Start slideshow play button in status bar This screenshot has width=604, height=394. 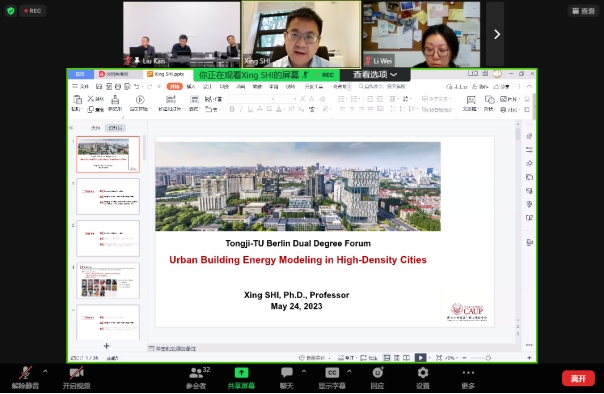tap(420, 358)
